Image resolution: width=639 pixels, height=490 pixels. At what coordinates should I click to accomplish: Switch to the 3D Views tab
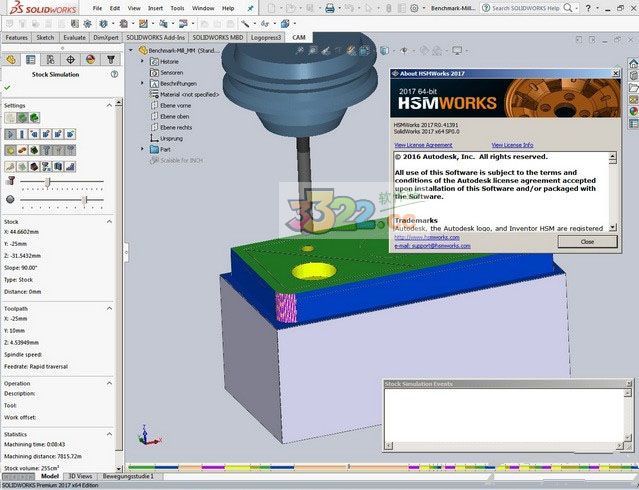[80, 476]
